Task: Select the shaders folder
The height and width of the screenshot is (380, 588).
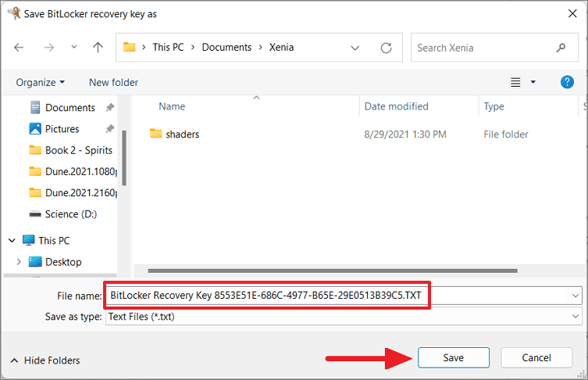Action: pyautogui.click(x=182, y=134)
